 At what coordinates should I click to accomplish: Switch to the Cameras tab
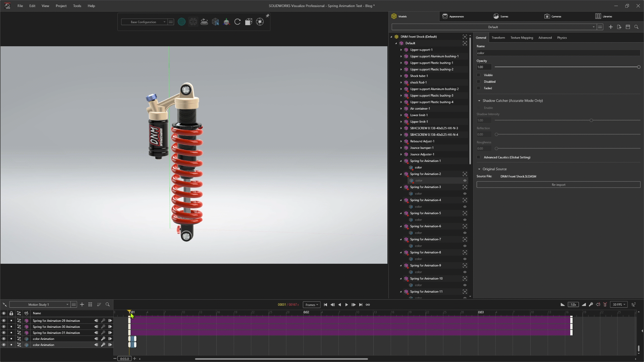(552, 16)
